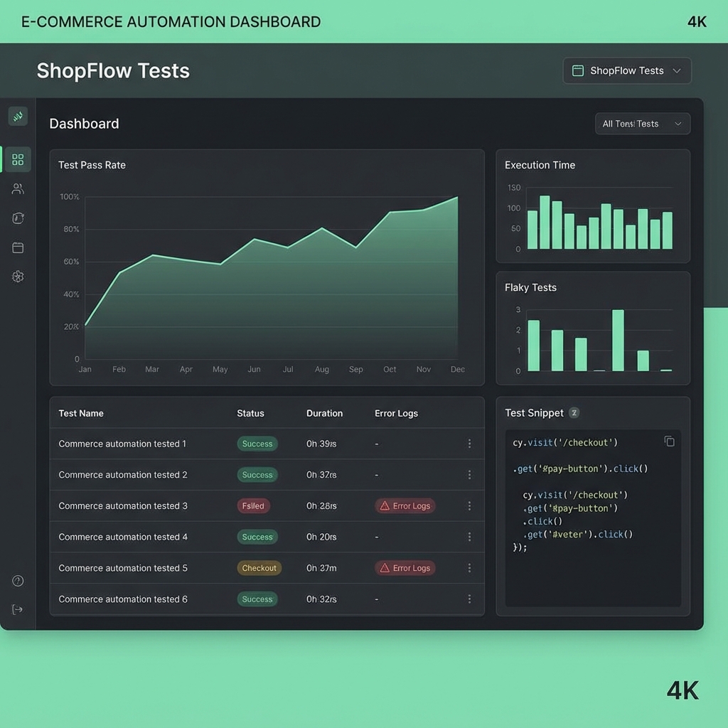Open the All Tests filter dropdown

click(642, 123)
